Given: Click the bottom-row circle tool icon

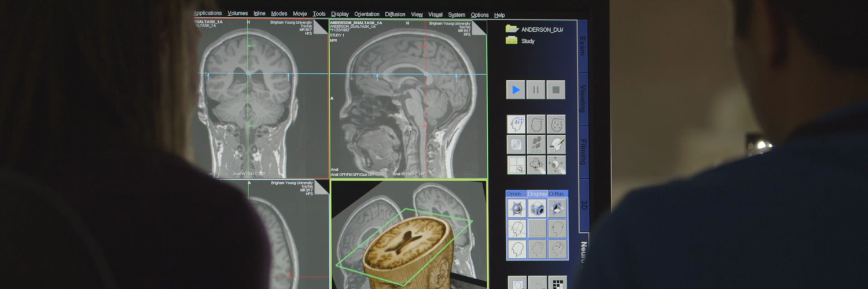Looking at the screenshot, I should coord(517,283).
